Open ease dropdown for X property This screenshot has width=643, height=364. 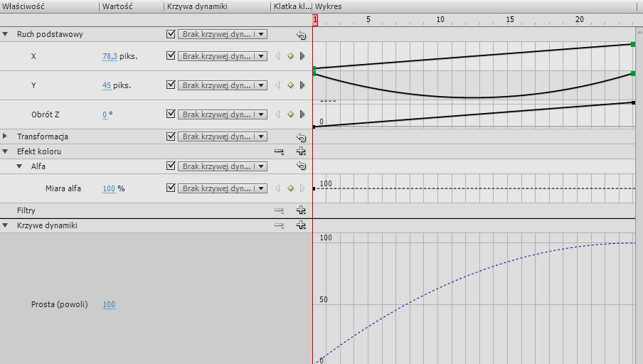click(x=223, y=56)
